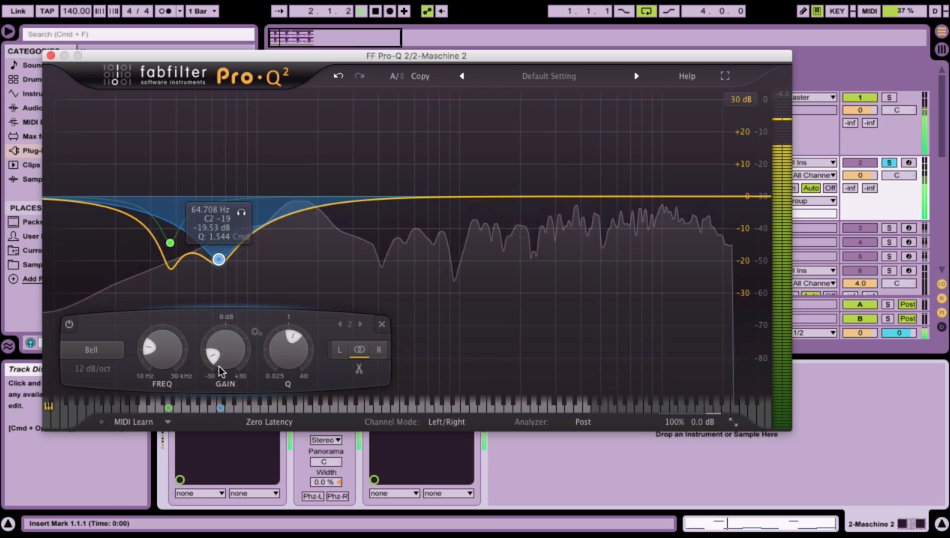Click the Q knob
This screenshot has width=950, height=538.
(288, 350)
